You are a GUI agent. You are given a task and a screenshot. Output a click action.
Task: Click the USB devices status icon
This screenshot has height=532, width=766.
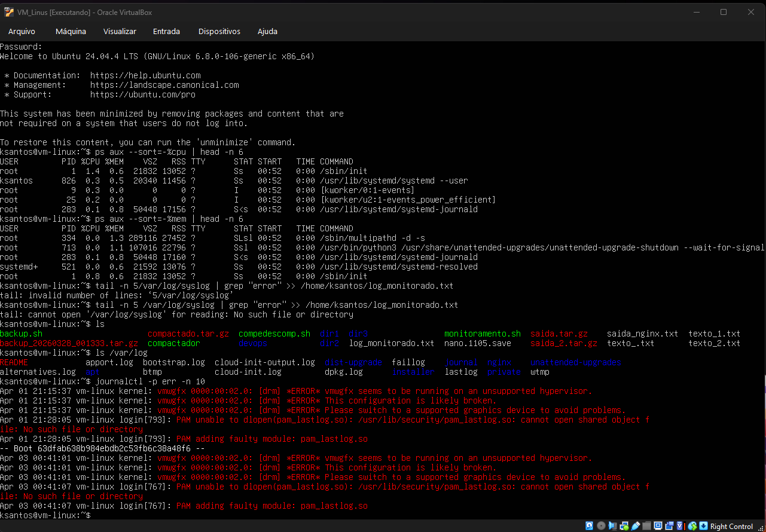tap(636, 526)
